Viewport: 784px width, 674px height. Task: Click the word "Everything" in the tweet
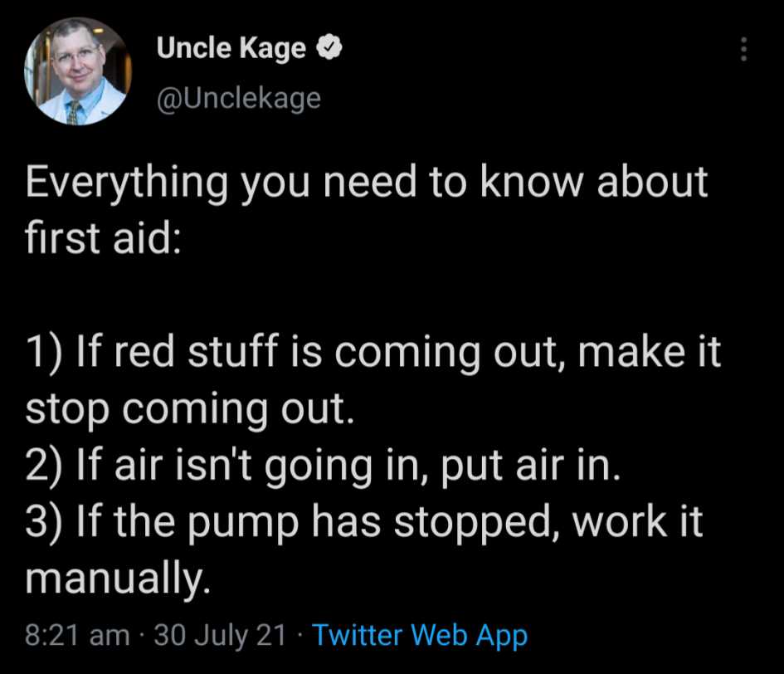click(x=127, y=183)
